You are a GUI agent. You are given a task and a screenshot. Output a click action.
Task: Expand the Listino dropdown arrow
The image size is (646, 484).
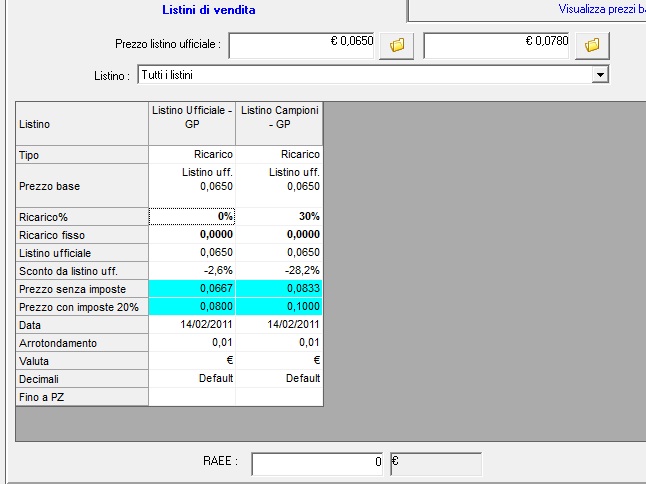(x=600, y=75)
